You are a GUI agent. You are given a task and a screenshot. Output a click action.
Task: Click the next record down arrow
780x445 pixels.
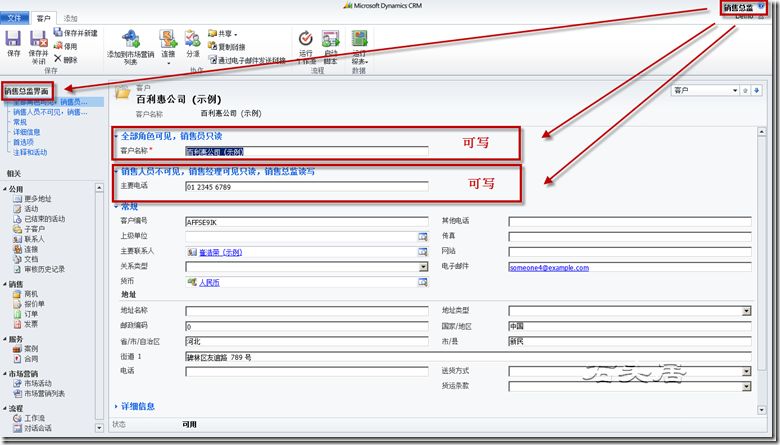tap(757, 90)
